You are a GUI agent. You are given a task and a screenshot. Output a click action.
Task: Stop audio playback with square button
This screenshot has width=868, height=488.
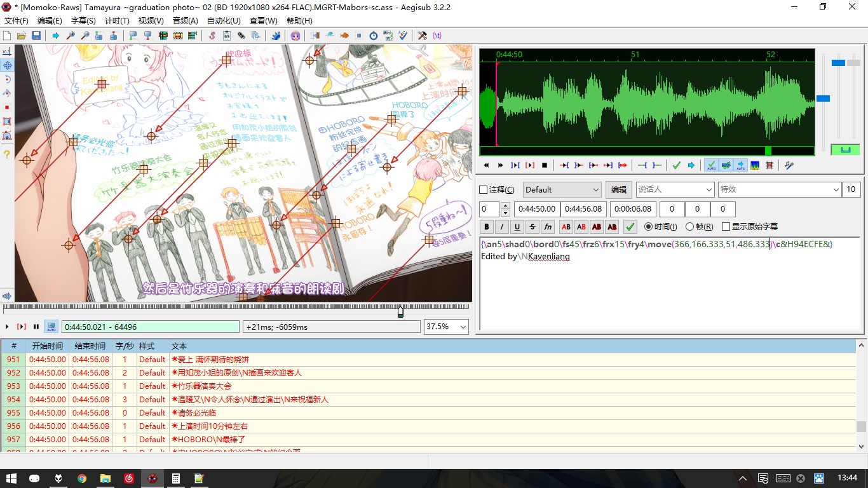click(x=545, y=165)
